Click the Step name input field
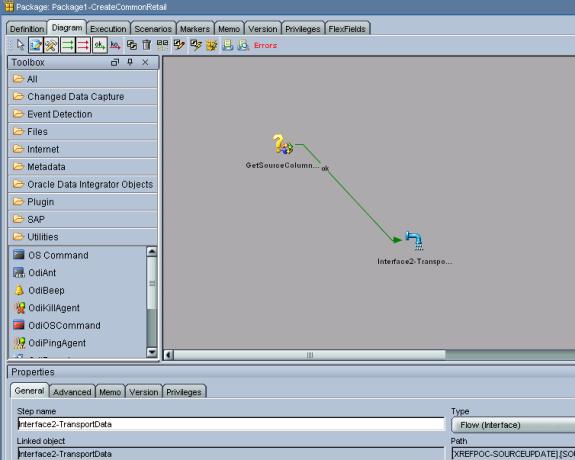 pyautogui.click(x=231, y=424)
